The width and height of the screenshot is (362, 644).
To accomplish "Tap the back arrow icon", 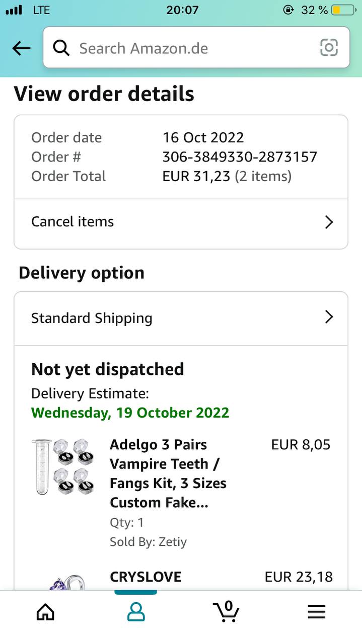I will tap(21, 48).
